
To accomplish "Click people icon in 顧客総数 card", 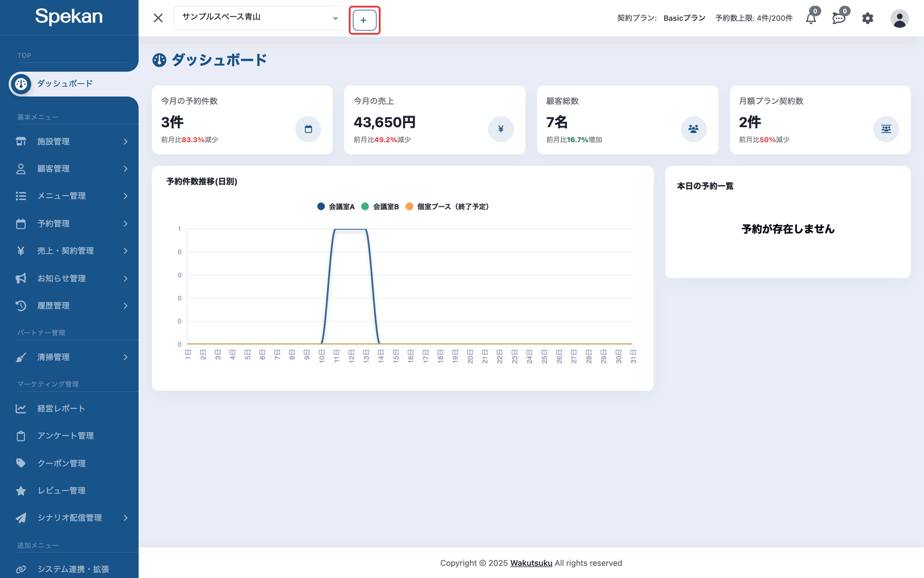I will pos(694,129).
